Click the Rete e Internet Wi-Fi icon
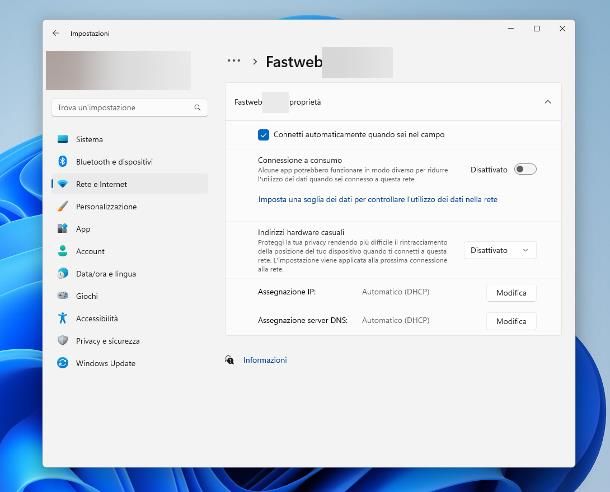 (63, 184)
